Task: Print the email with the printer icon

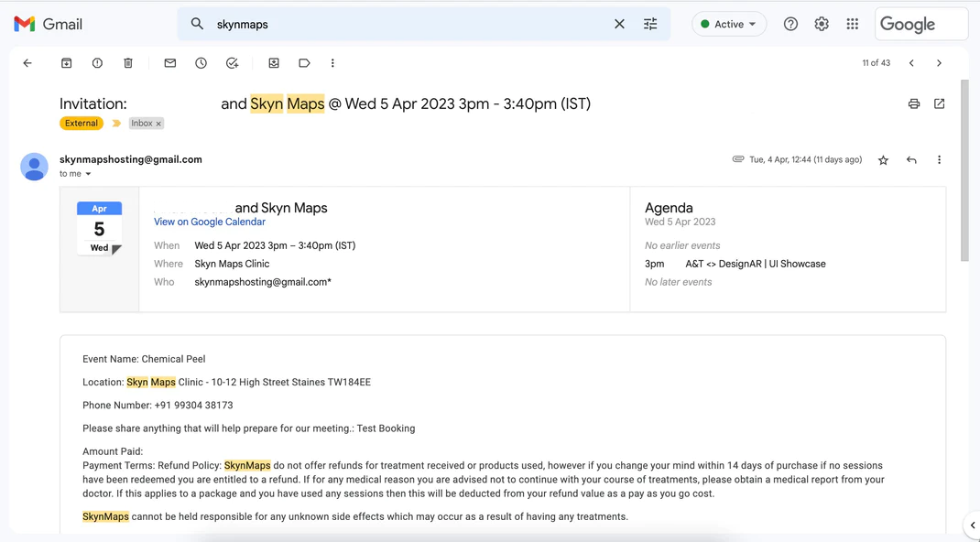Action: tap(914, 103)
